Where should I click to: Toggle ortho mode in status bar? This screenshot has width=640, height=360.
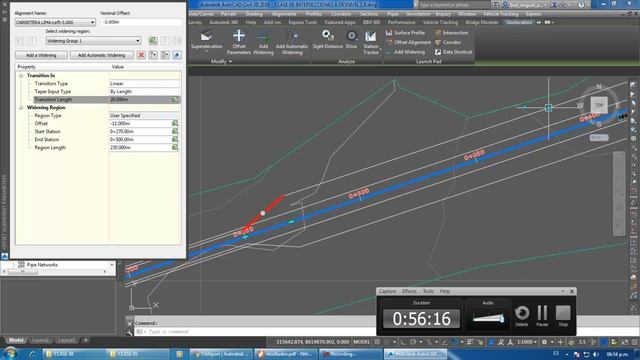point(403,342)
